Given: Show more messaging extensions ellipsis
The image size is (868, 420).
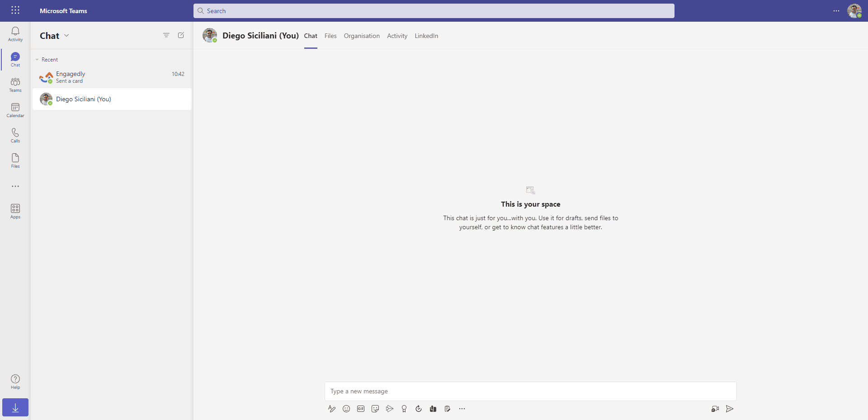Looking at the screenshot, I should 462,409.
